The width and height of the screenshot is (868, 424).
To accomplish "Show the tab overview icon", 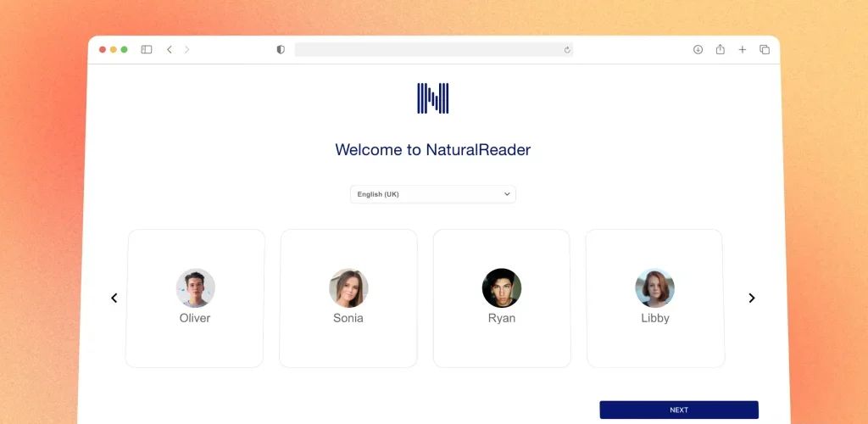I will pyautogui.click(x=765, y=50).
